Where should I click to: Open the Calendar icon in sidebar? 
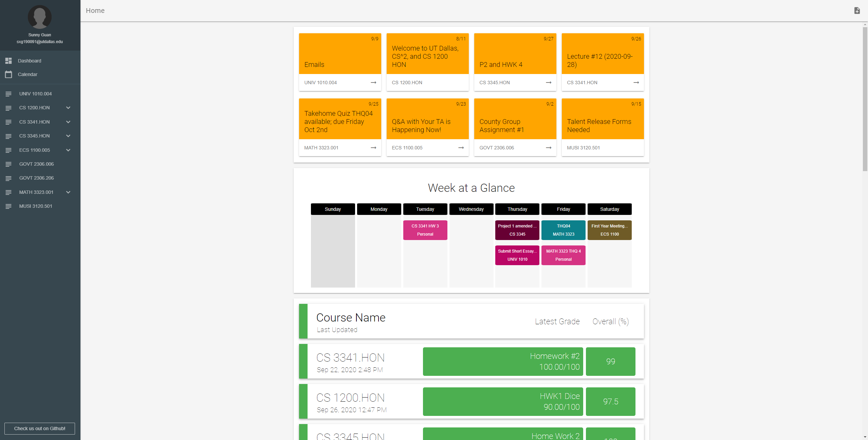click(x=8, y=74)
